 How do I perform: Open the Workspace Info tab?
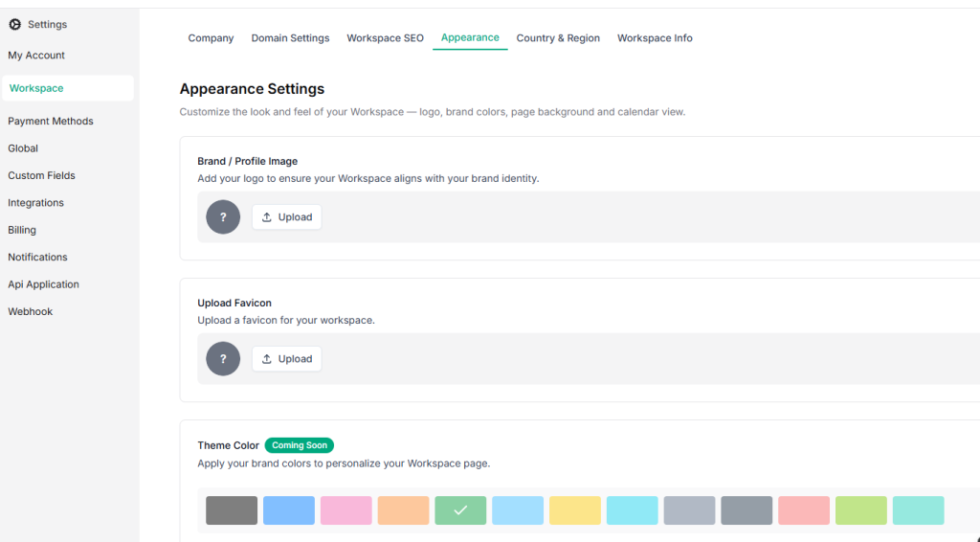655,38
